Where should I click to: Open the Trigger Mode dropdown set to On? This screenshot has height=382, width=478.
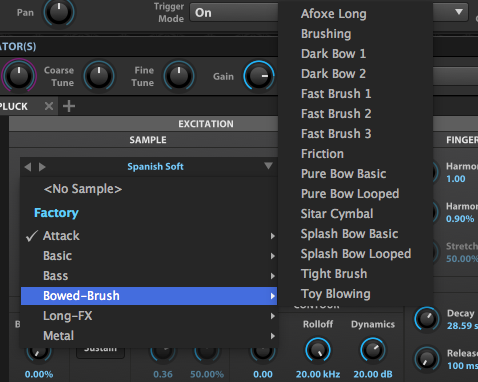pos(234,13)
